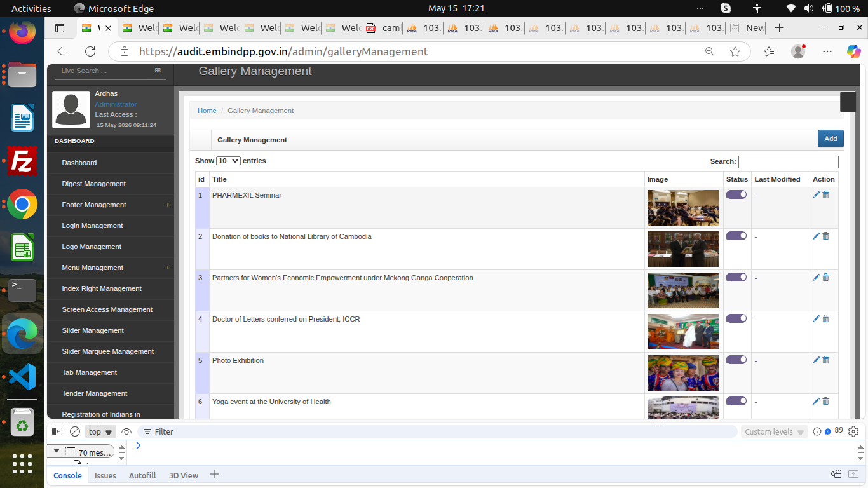Open Tab Management in sidebar
This screenshot has height=488, width=868.
coord(90,372)
